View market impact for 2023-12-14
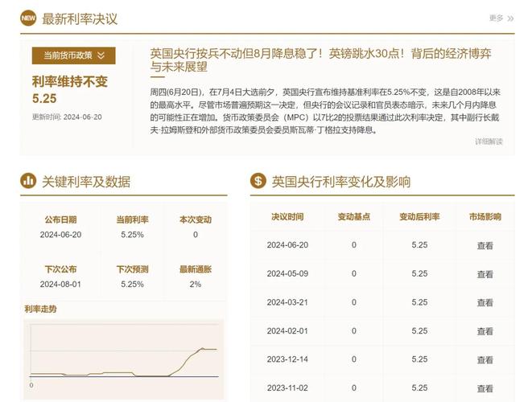The height and width of the screenshot is (402, 532). click(485, 359)
